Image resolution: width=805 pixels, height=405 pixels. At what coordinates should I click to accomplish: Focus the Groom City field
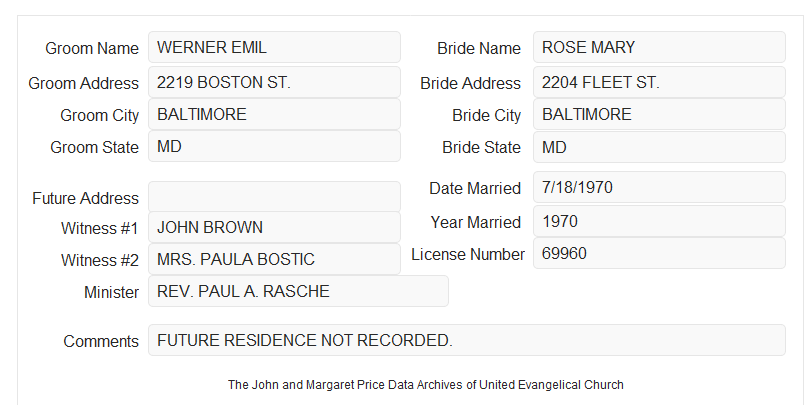pos(274,114)
